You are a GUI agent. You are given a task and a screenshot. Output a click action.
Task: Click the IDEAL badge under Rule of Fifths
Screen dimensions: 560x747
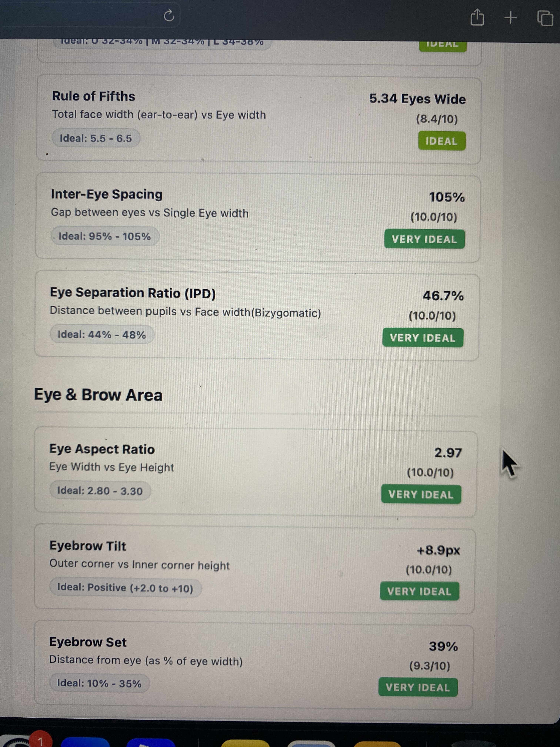click(441, 141)
